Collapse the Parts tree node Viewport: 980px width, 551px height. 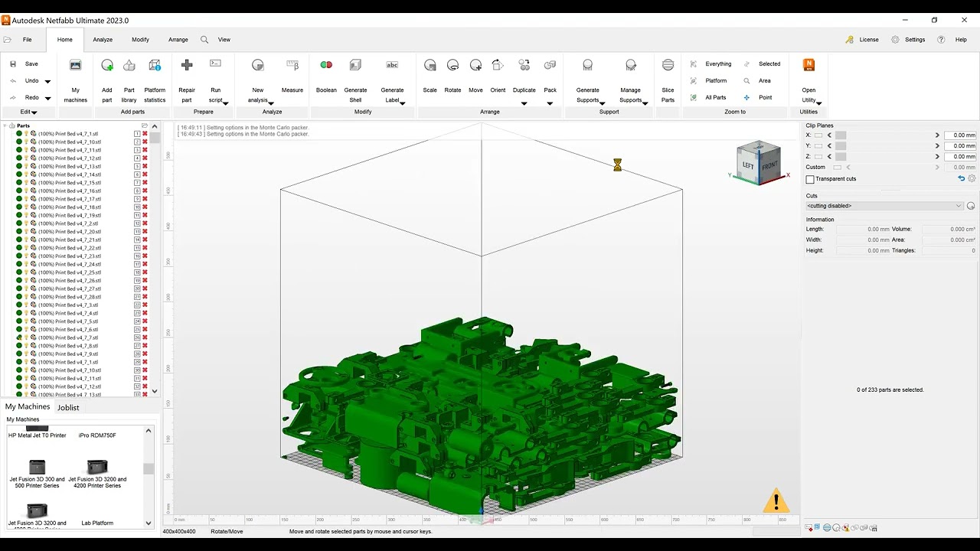[5, 126]
